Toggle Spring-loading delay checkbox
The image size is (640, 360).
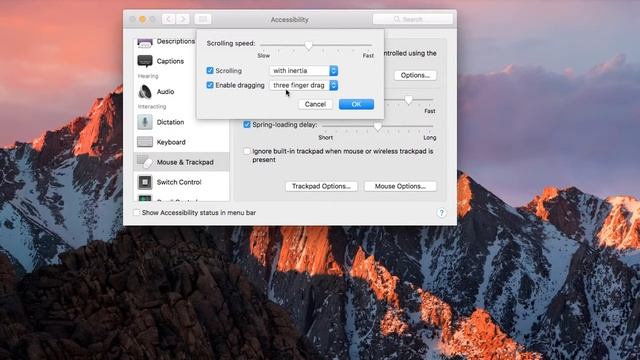[x=247, y=124]
